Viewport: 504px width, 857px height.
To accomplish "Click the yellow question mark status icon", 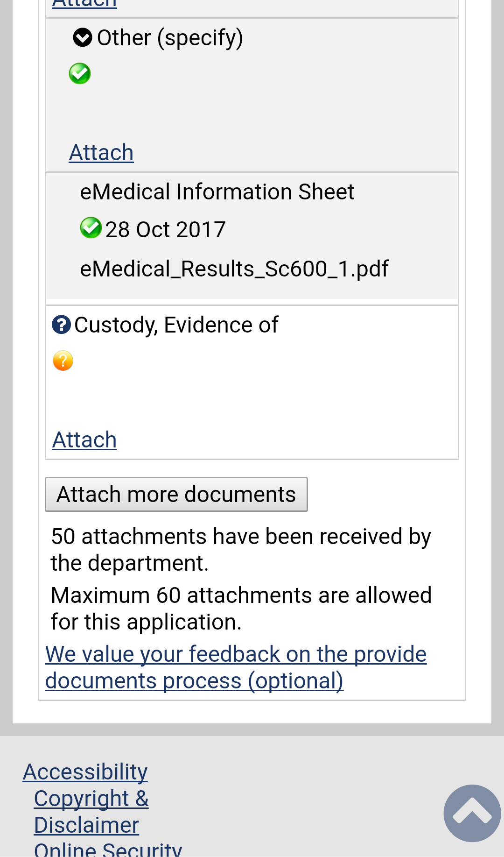I will tap(63, 361).
